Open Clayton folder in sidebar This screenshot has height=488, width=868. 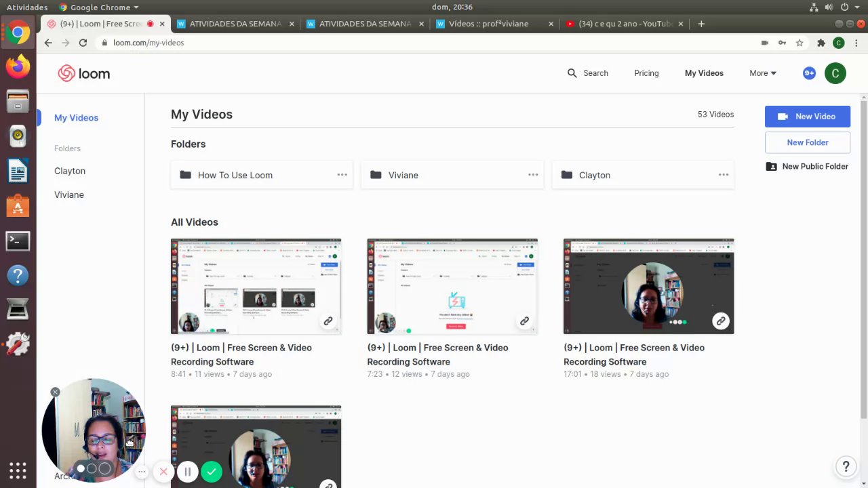70,171
